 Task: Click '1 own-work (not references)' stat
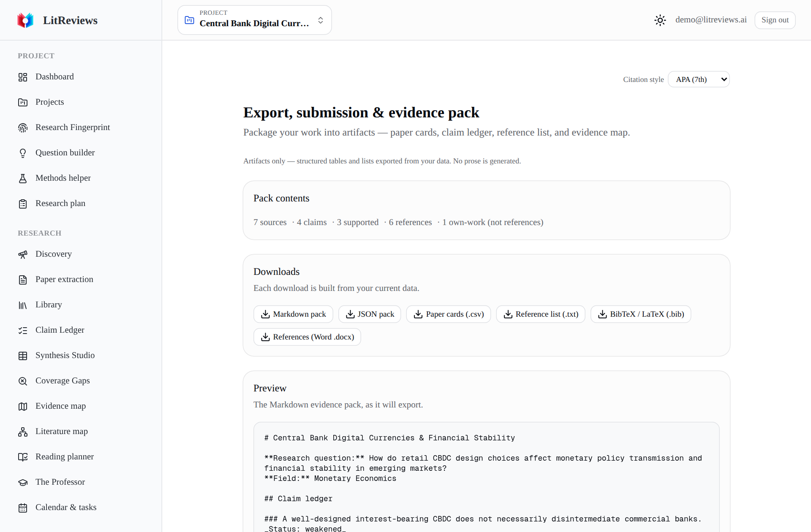click(493, 222)
